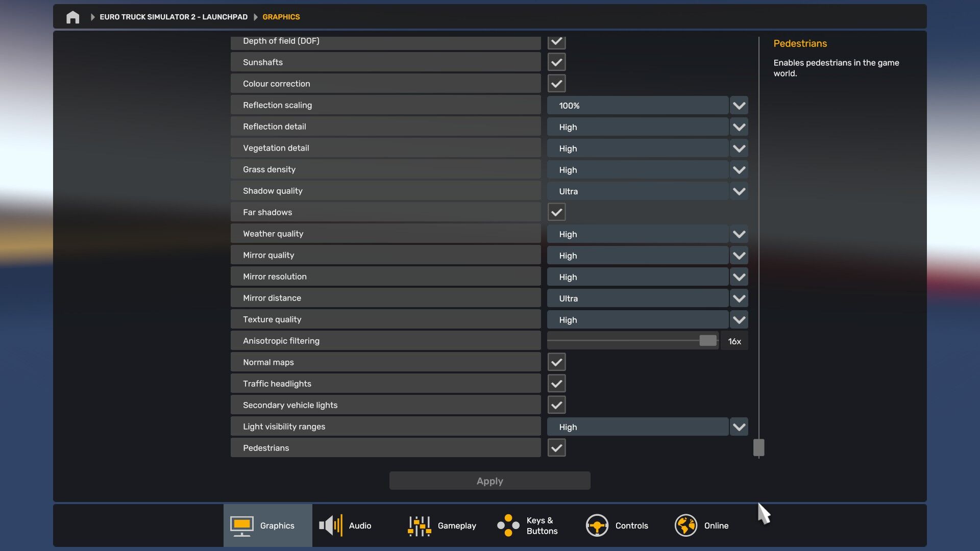Open the Keys & Buttons tab label
This screenshot has height=551, width=980.
pyautogui.click(x=542, y=525)
